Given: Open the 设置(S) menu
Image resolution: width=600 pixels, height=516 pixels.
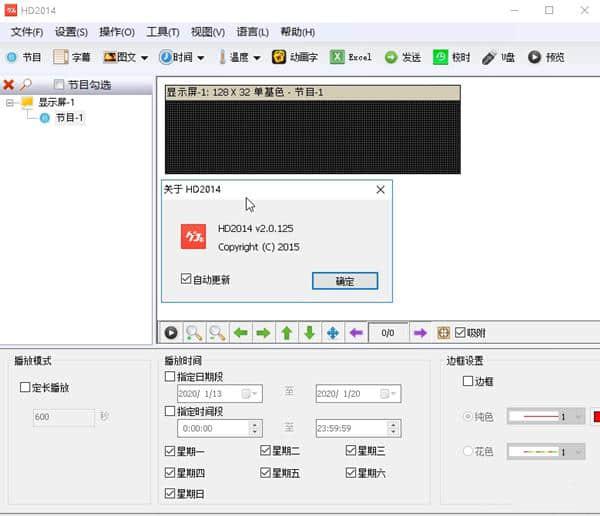Looking at the screenshot, I should click(x=71, y=32).
